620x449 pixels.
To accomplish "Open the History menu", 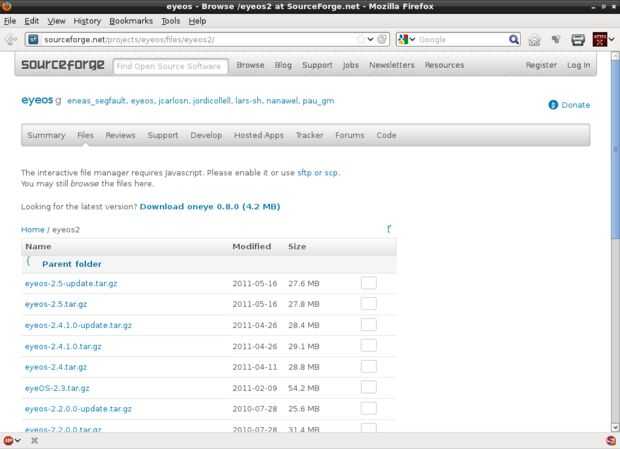I will pos(87,21).
